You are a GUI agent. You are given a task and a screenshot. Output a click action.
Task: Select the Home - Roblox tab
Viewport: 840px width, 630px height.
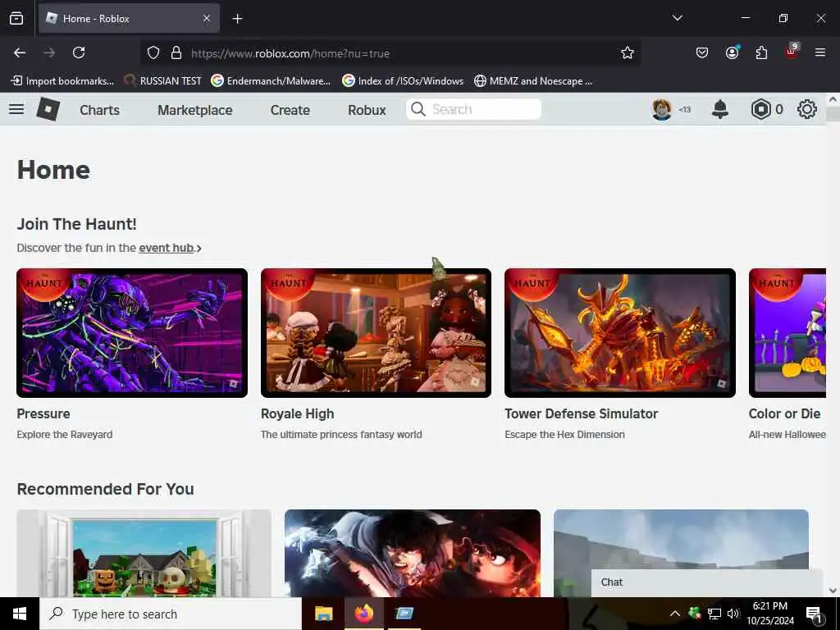pos(129,18)
